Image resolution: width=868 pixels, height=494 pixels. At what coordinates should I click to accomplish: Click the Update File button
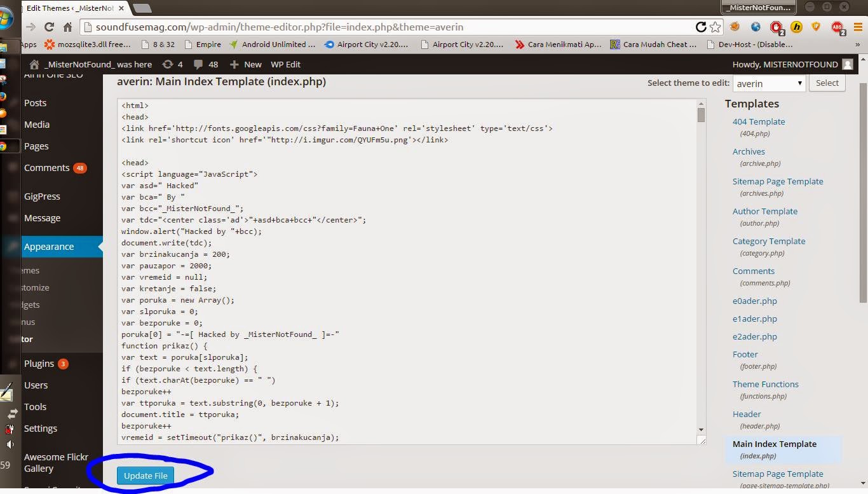pos(146,475)
